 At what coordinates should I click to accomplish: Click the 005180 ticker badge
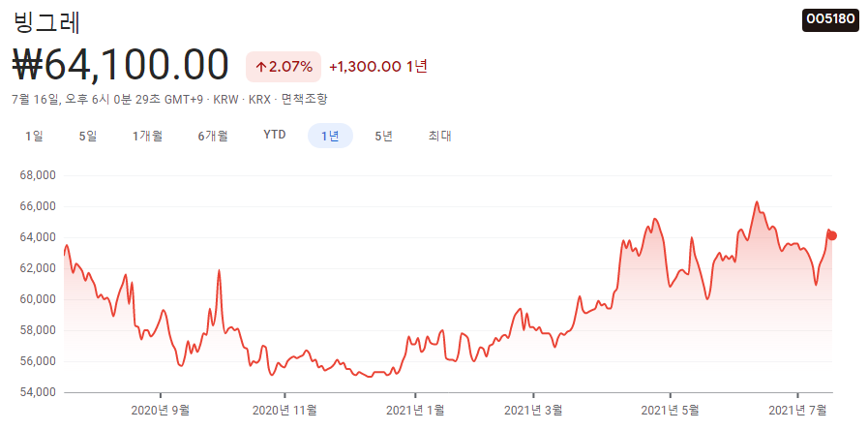[x=830, y=18]
